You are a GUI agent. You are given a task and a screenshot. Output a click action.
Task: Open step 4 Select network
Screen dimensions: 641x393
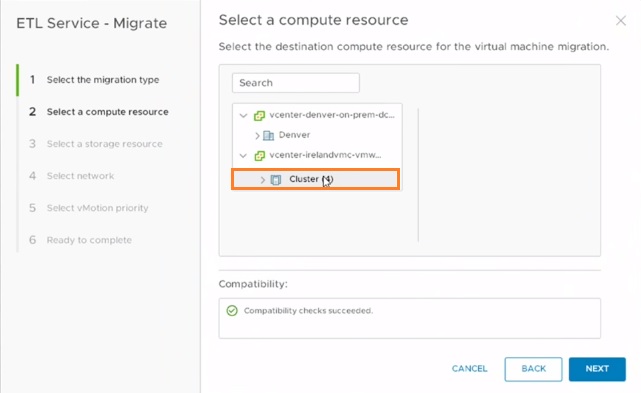click(81, 176)
